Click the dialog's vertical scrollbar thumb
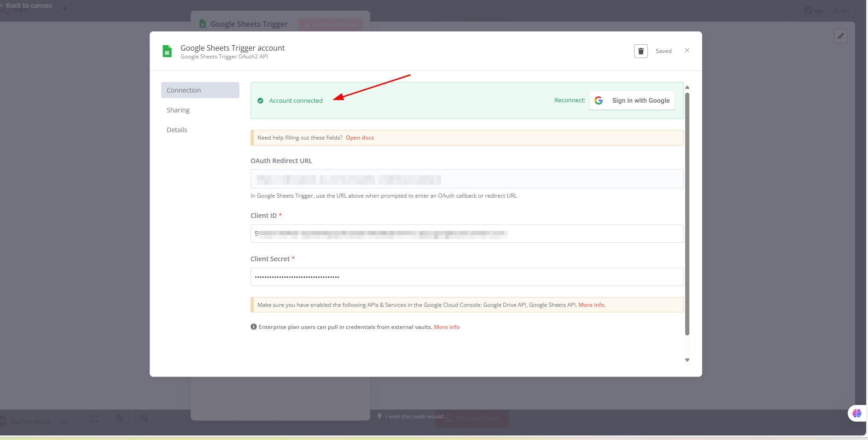The width and height of the screenshot is (868, 440). click(687, 214)
